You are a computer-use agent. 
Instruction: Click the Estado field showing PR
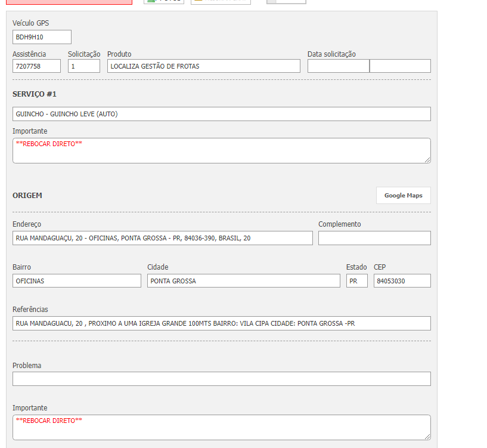coord(356,281)
